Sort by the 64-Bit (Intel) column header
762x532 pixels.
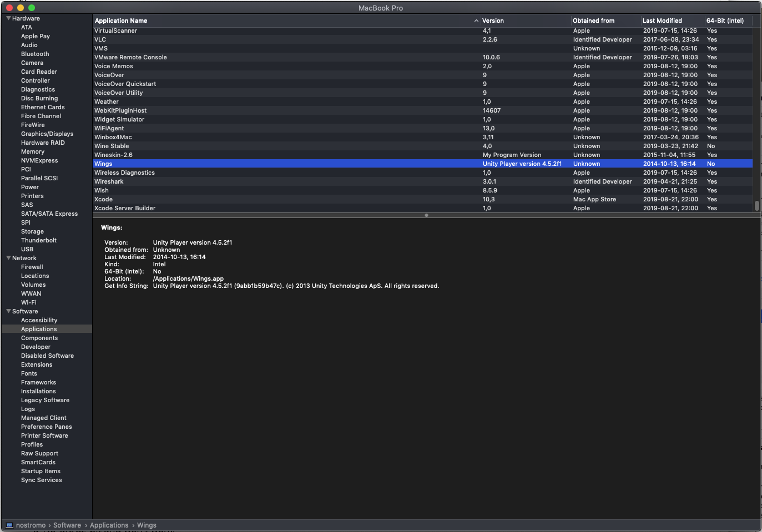point(728,21)
